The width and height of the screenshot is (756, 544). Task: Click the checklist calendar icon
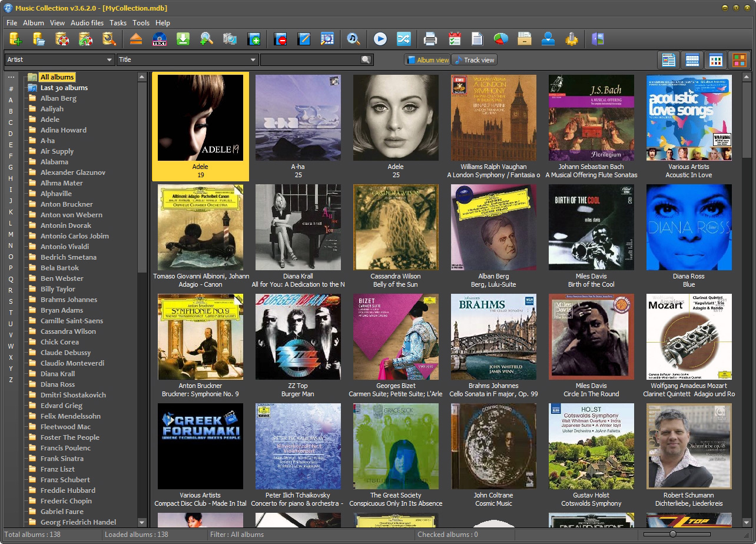454,39
